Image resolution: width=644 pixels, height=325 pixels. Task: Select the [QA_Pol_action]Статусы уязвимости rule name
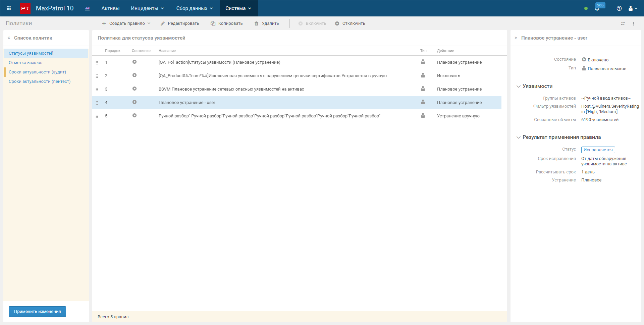click(219, 62)
